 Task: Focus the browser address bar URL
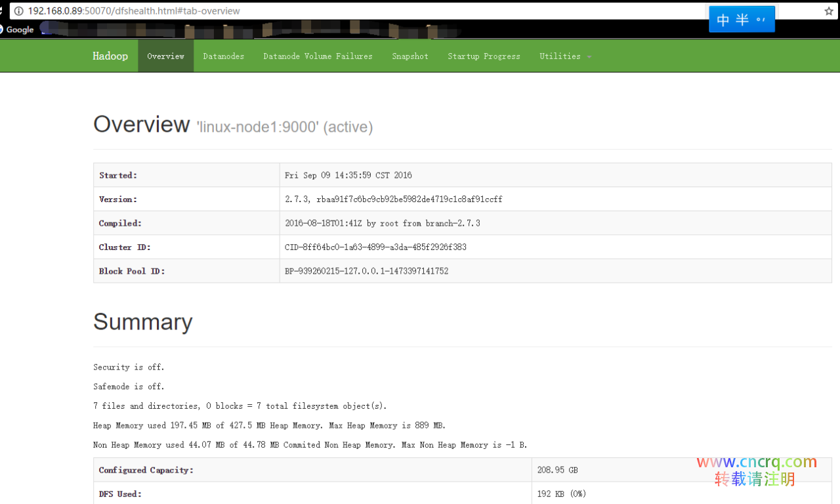pyautogui.click(x=134, y=11)
